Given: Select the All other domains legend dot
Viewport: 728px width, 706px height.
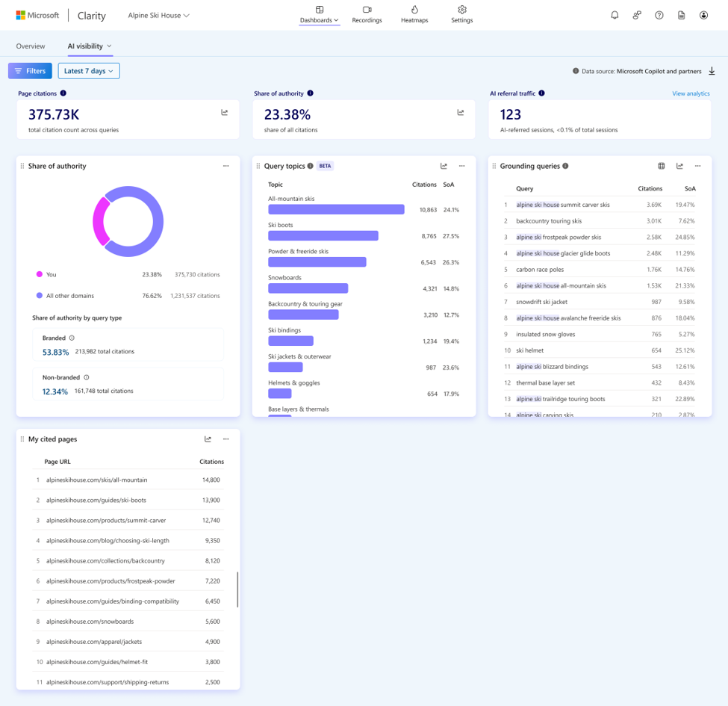Looking at the screenshot, I should (40, 295).
